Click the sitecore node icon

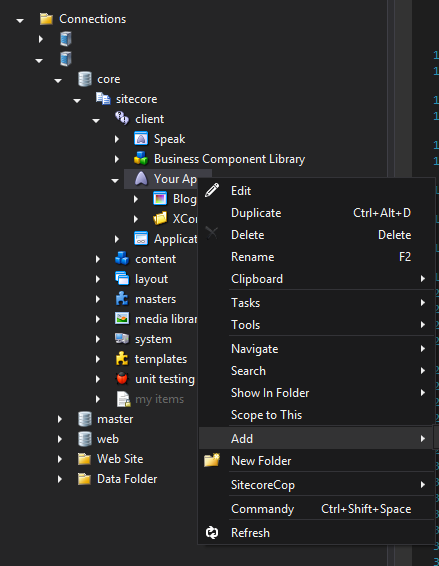coord(103,99)
